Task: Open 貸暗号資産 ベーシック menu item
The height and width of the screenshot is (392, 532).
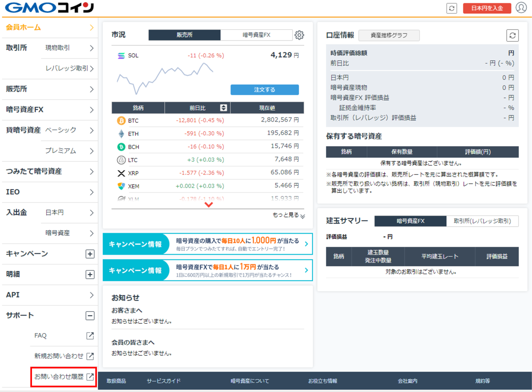Action: [69, 130]
